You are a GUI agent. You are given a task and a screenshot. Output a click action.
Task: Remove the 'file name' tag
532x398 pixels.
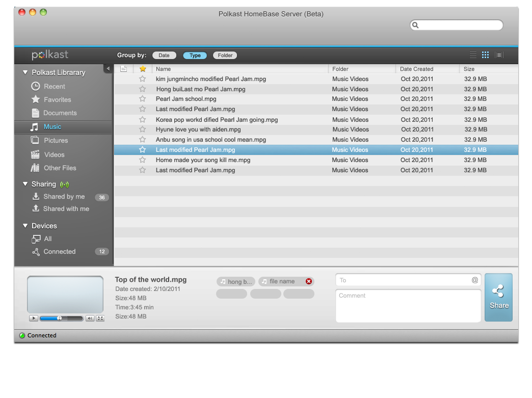click(x=309, y=281)
